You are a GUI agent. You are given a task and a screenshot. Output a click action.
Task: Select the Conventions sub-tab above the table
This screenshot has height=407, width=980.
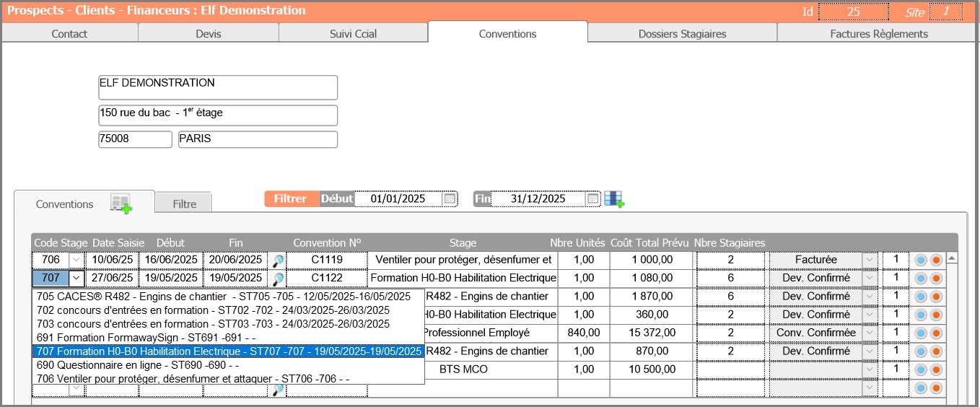[64, 204]
